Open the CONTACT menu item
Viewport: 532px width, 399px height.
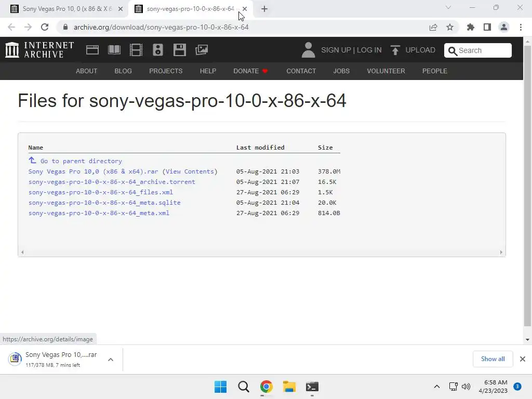301,71
